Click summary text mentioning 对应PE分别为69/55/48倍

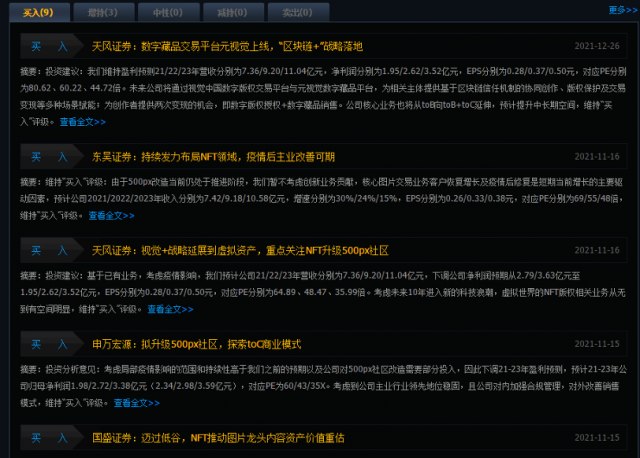point(322,199)
